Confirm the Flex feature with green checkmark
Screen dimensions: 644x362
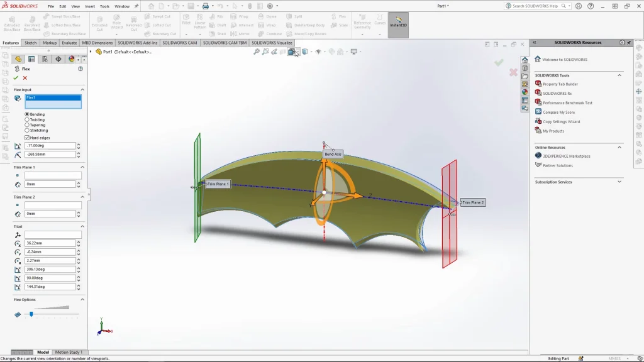pos(16,79)
